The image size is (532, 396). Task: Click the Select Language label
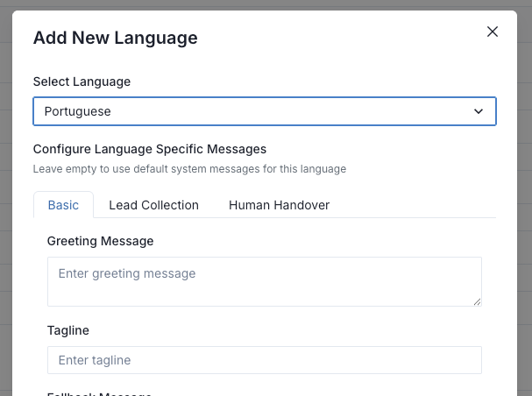pyautogui.click(x=82, y=81)
